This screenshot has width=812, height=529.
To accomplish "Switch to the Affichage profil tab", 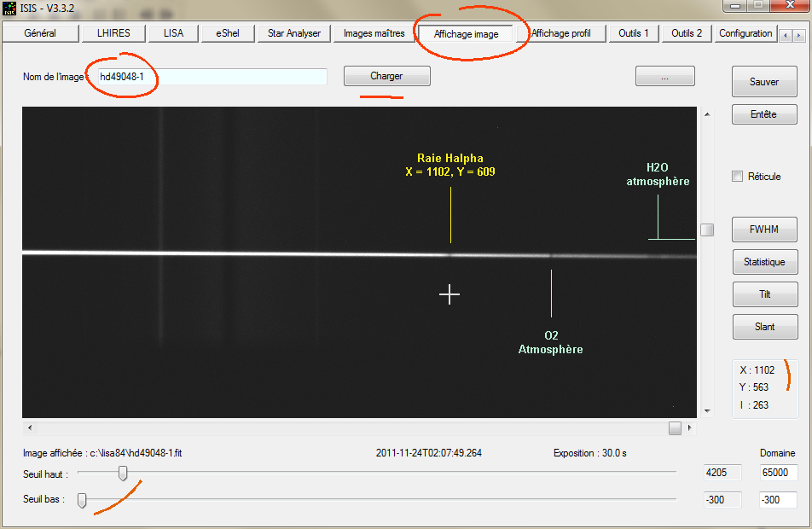I will [561, 33].
